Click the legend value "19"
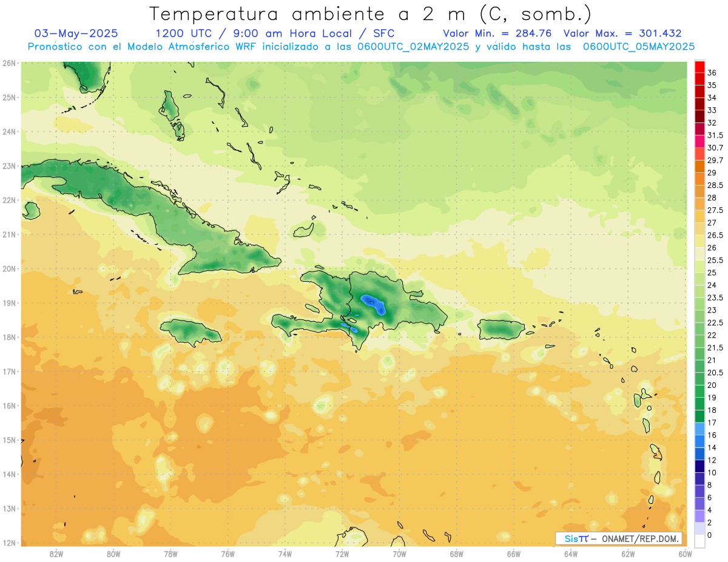The height and width of the screenshot is (562, 728). pos(712,397)
